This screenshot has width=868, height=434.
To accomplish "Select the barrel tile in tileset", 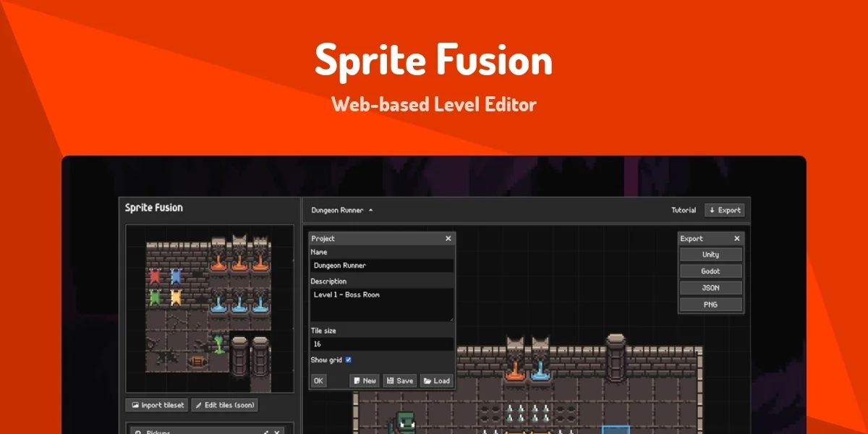I will pos(196,360).
